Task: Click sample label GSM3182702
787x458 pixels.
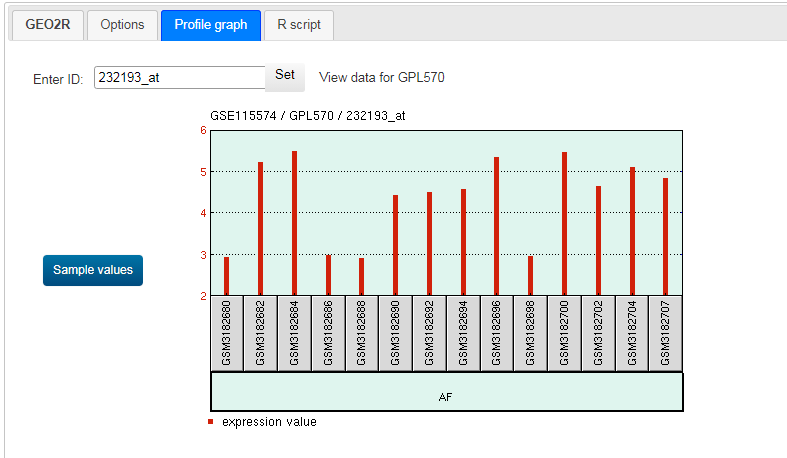Action: pos(598,333)
